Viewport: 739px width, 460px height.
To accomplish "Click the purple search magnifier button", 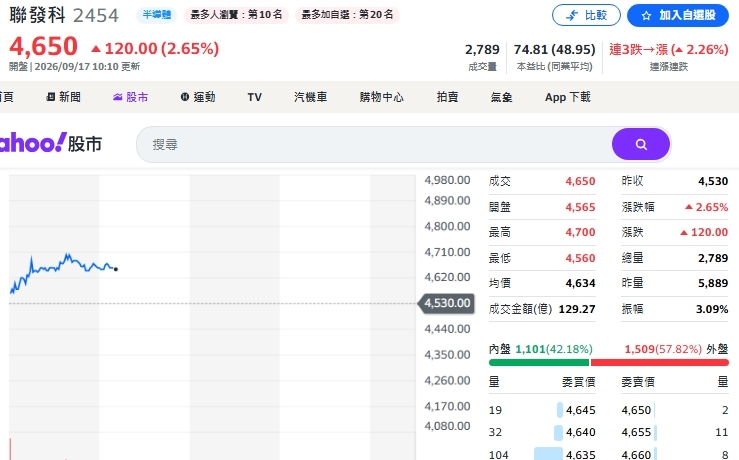I will coord(640,144).
